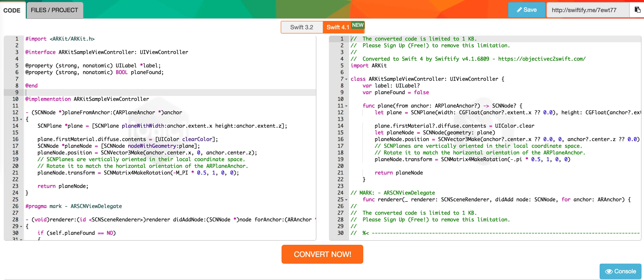644x280 pixels.
Task: Collapse the fold arrow at left line 13
Action: [21, 119]
